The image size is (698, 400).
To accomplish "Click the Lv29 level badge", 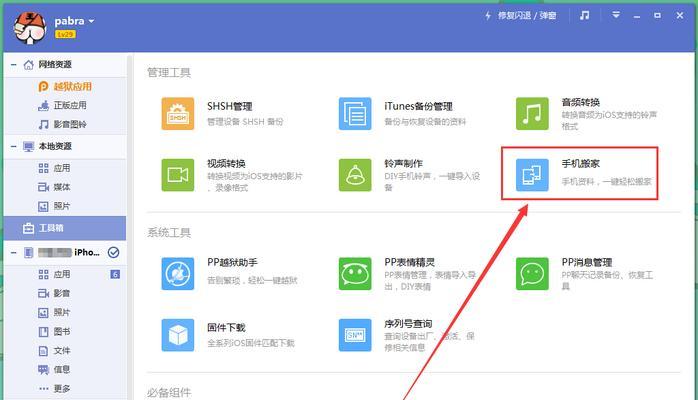I will tap(65, 34).
